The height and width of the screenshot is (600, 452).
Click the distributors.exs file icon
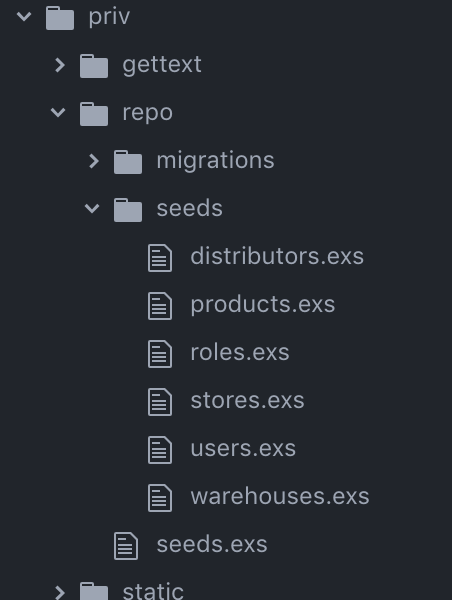[x=160, y=258]
